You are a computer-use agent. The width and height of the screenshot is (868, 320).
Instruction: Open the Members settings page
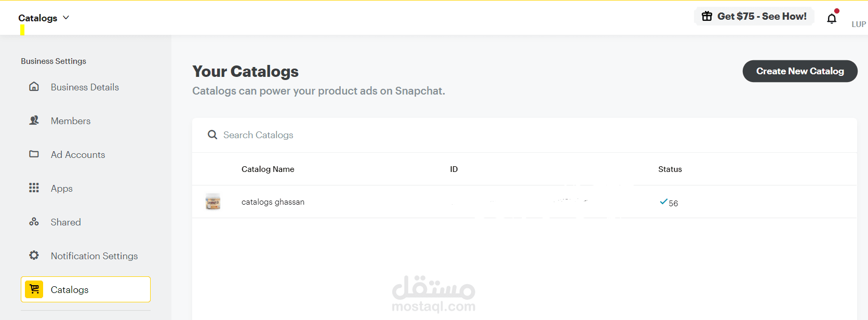point(71,121)
